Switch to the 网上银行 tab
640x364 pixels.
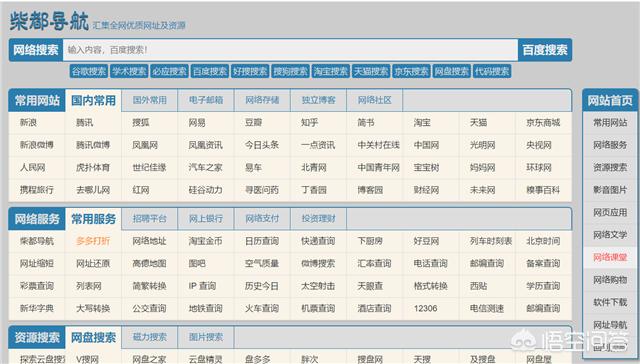coord(206,219)
